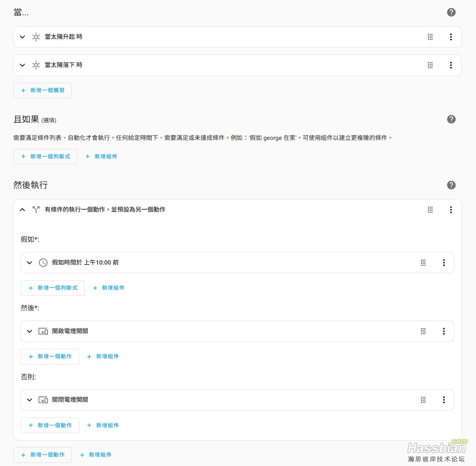Viewport: 476px width, 466px height.
Task: Click the 有條件的執行一個動作，並預設為另一個動作 title
Action: 105,210
